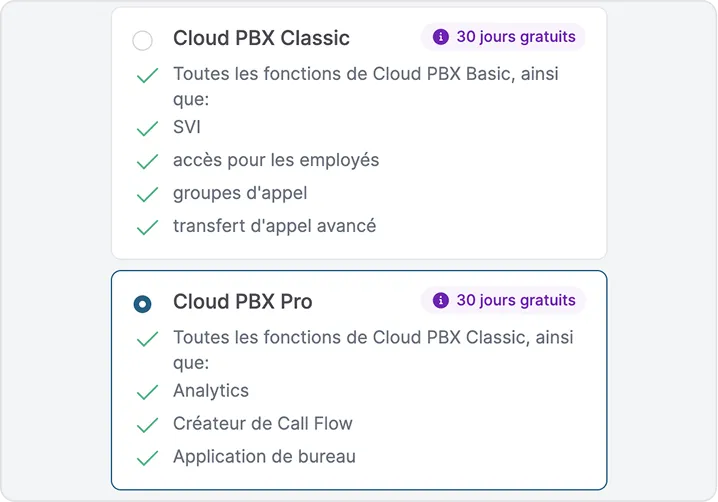Click info icon on Pro 30 jours gratuits badge
Viewport: 718px width, 502px height.
coord(440,300)
